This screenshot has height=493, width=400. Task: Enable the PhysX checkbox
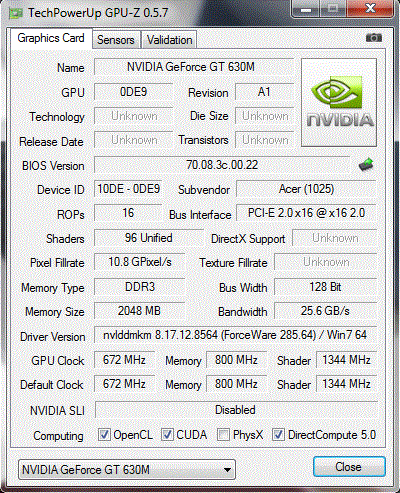pos(223,435)
